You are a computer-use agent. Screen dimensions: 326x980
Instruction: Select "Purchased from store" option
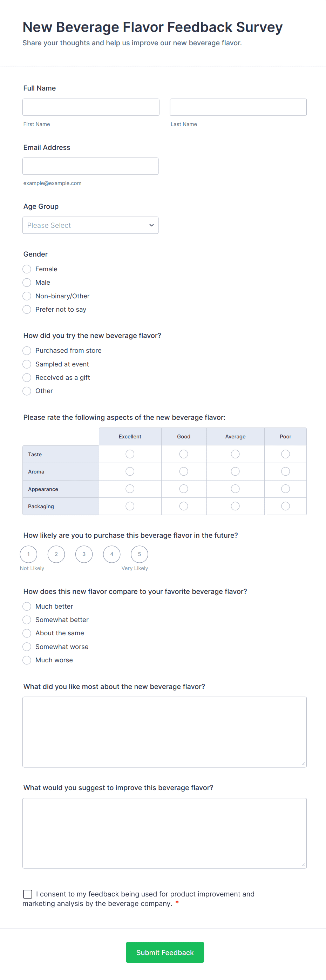(x=27, y=350)
